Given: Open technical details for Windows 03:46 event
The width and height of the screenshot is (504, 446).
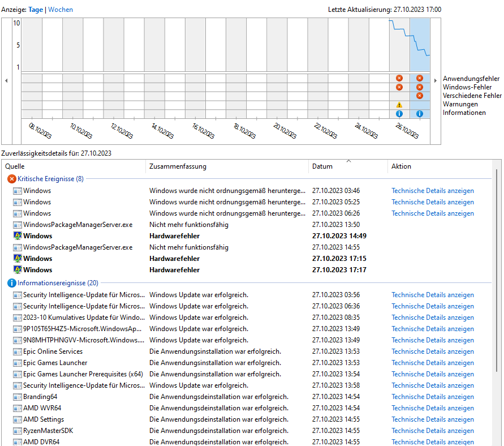Looking at the screenshot, I should point(433,191).
